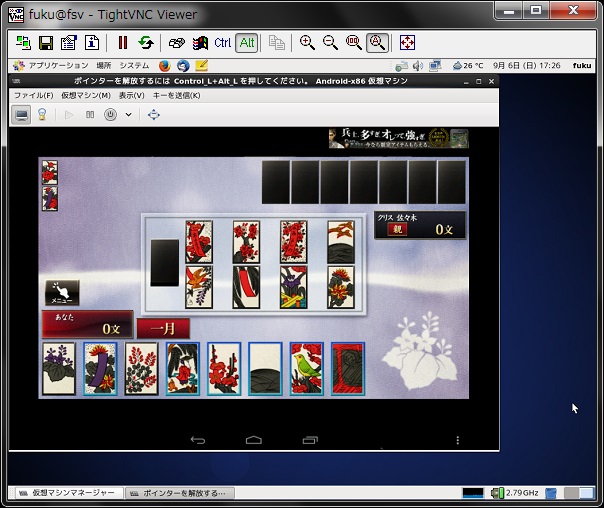Toggle the auto zoom magnifier button
This screenshot has width=604, height=508.
point(377,42)
